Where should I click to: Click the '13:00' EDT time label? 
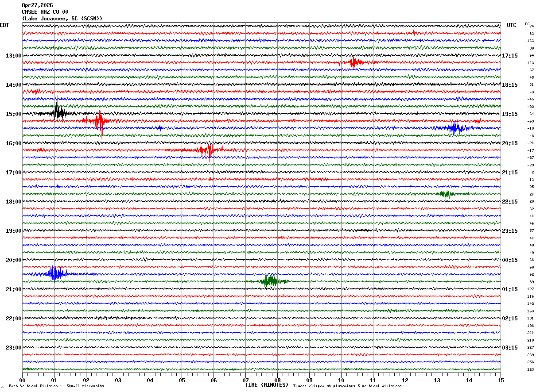pos(13,56)
